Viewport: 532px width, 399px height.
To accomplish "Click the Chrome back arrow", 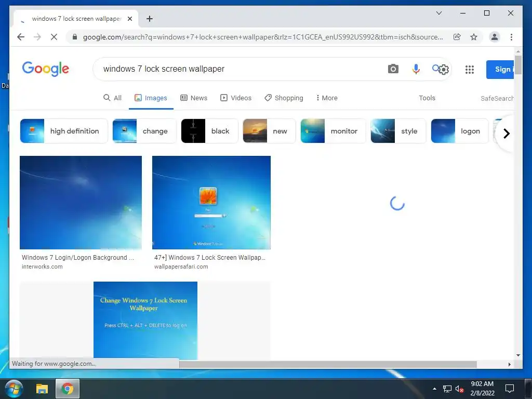I will click(x=21, y=37).
